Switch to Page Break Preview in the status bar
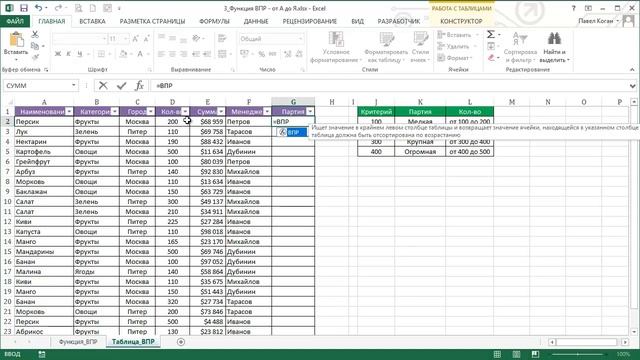The image size is (640, 360). (x=535, y=354)
